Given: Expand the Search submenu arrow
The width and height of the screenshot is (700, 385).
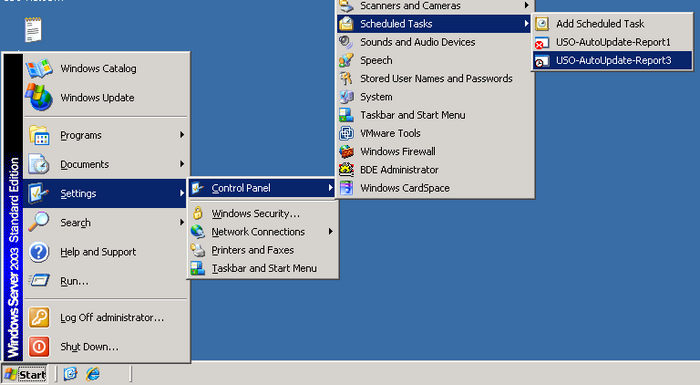Looking at the screenshot, I should pyautogui.click(x=182, y=222).
